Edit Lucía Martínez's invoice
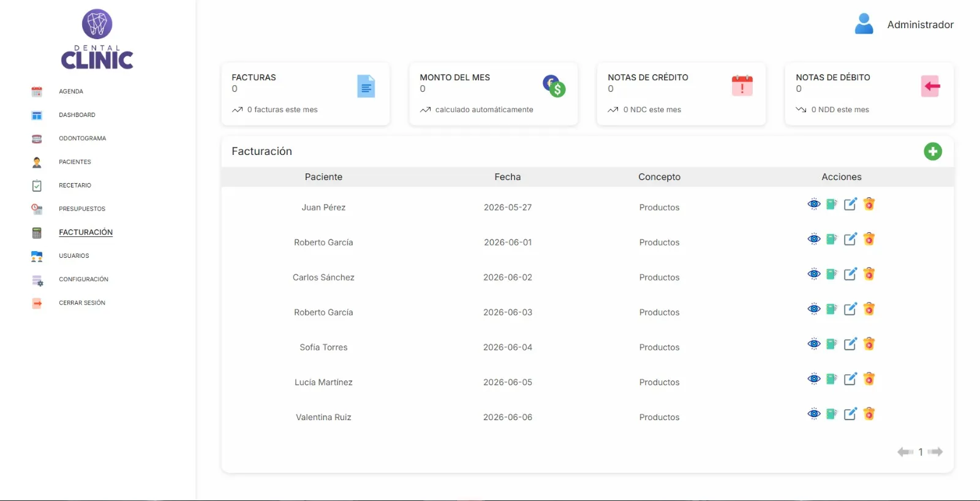The width and height of the screenshot is (980, 501). click(850, 379)
